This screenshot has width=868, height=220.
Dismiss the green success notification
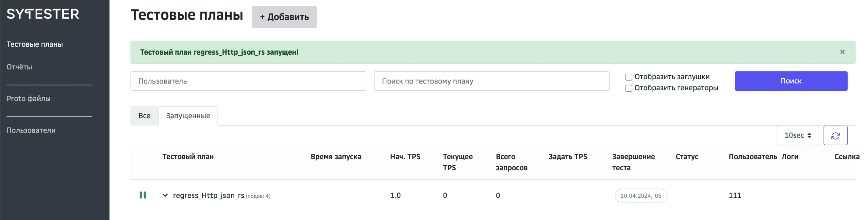(x=843, y=52)
